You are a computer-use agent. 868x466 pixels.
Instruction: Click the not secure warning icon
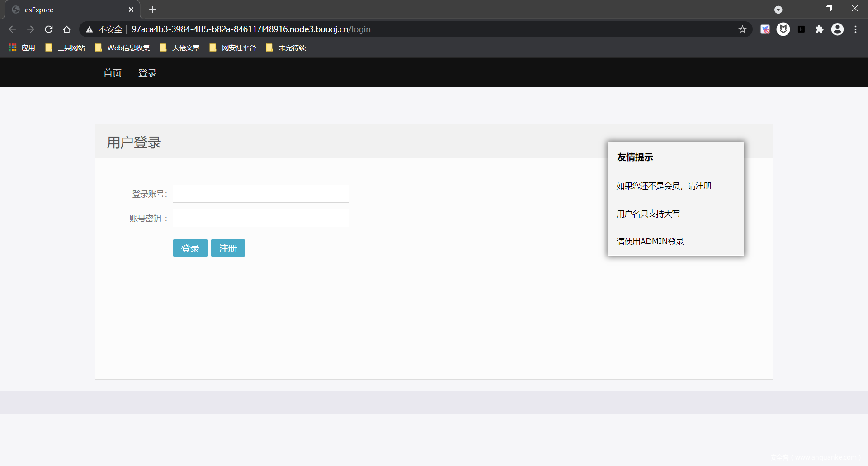[x=90, y=29]
